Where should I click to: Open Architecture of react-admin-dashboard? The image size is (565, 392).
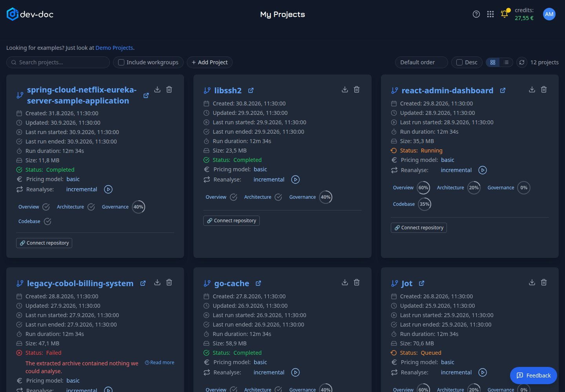(450, 188)
